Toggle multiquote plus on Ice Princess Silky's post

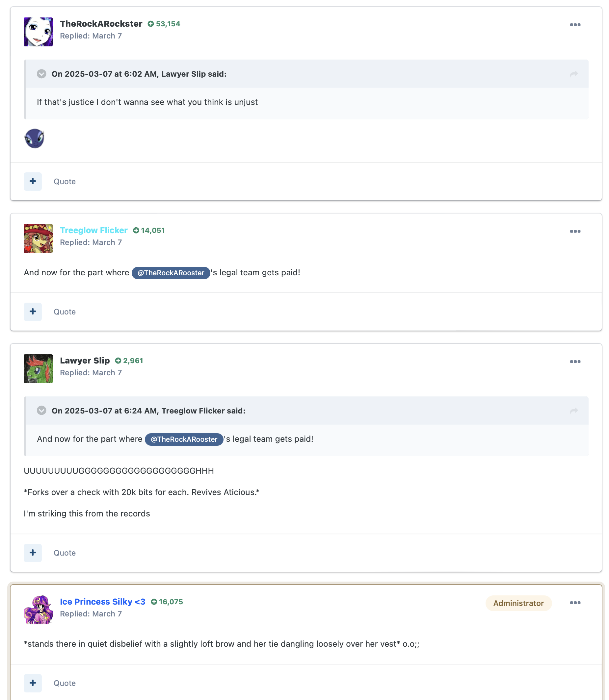[x=33, y=683]
